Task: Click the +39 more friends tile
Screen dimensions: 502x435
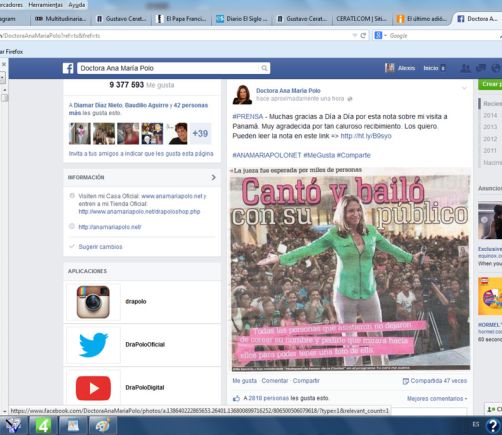Action: tap(200, 134)
